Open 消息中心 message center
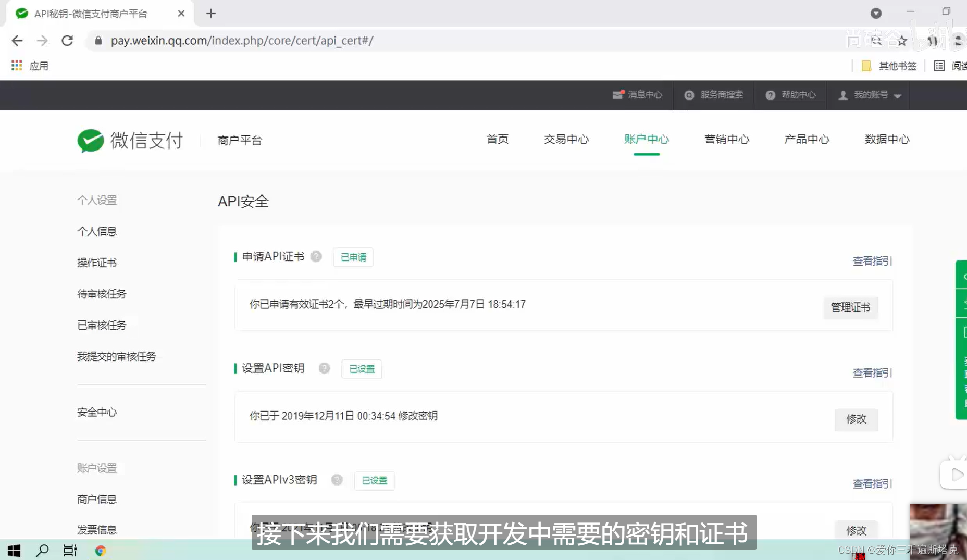The width and height of the screenshot is (967, 560). click(637, 95)
